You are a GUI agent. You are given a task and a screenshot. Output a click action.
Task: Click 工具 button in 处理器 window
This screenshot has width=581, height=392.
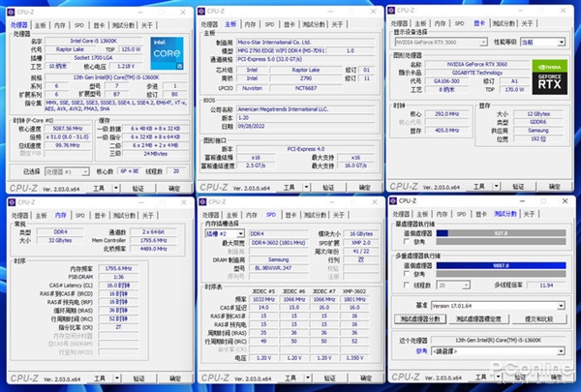click(99, 188)
